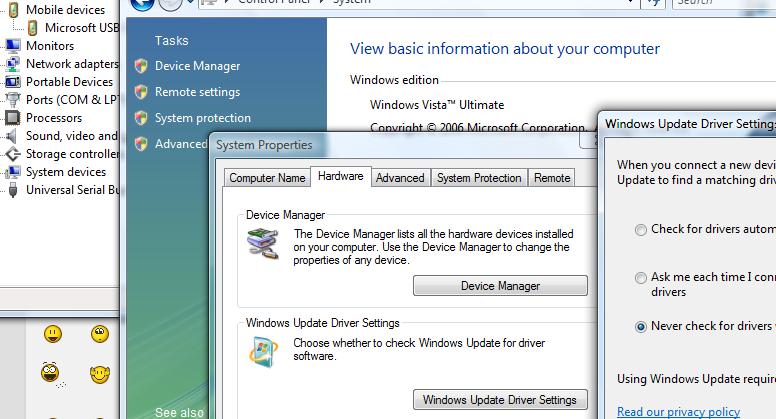
Task: Click the open-mouth laughing emoticon
Action: (x=50, y=372)
